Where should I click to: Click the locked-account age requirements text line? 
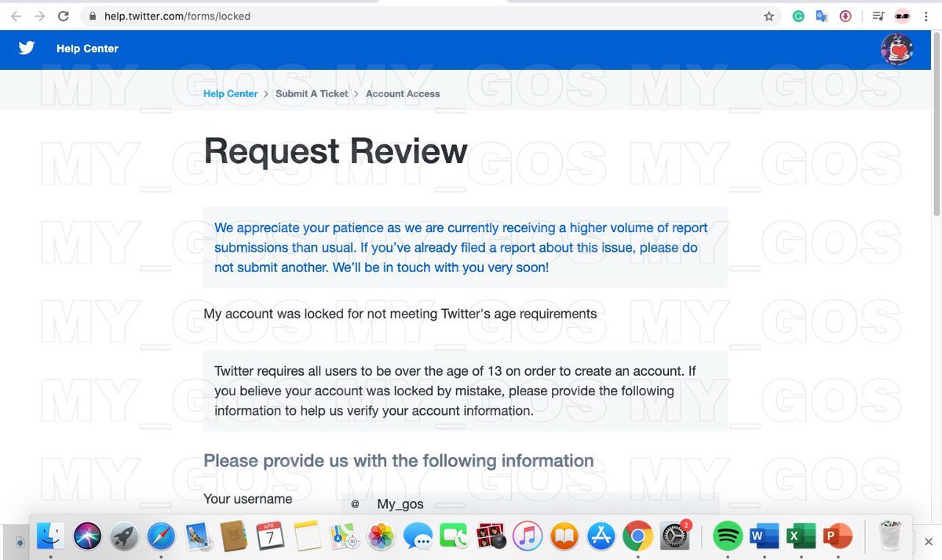tap(400, 314)
